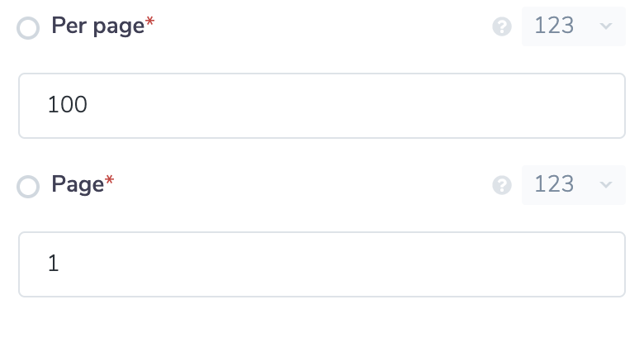Click the chevron arrow in Page type selector

click(605, 185)
